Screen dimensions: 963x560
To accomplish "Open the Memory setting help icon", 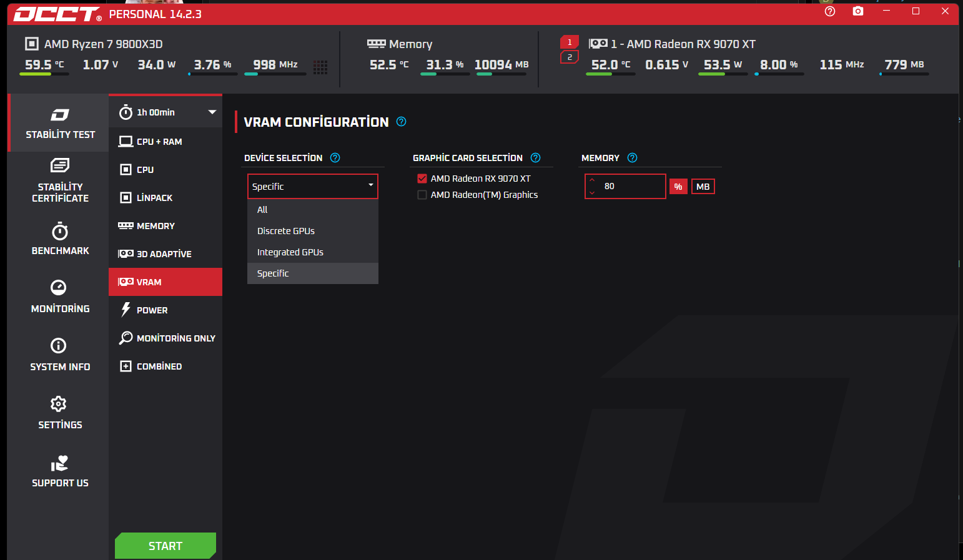I will click(x=633, y=158).
